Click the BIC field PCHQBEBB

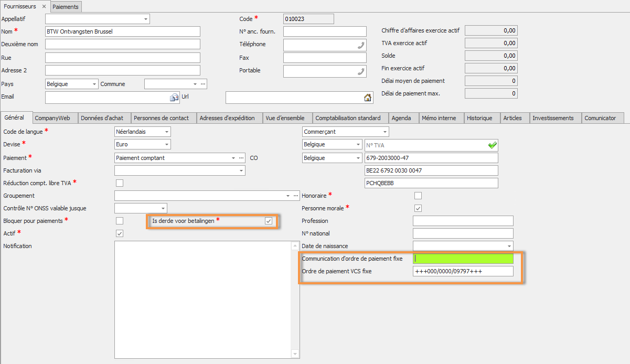(x=431, y=183)
